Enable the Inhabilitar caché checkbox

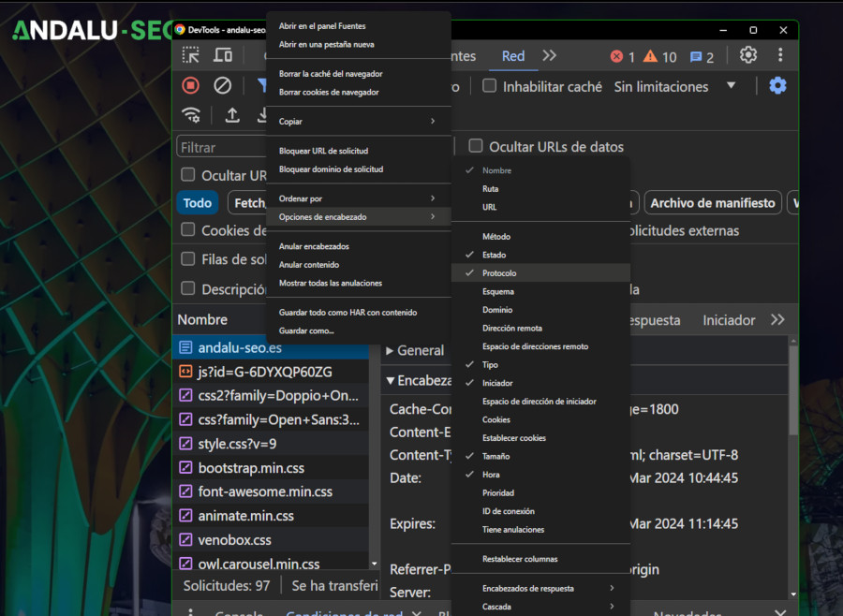point(489,86)
